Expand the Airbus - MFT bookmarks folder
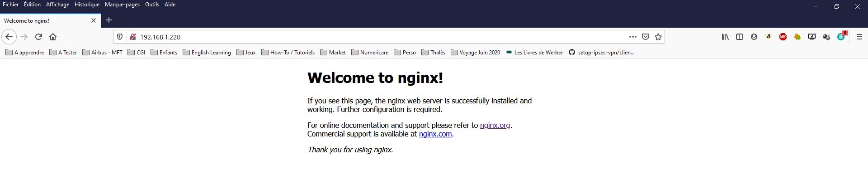This screenshot has width=868, height=175. [103, 53]
